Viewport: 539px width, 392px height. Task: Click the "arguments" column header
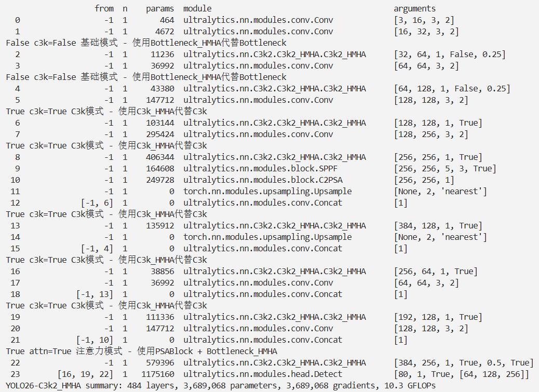pyautogui.click(x=414, y=8)
